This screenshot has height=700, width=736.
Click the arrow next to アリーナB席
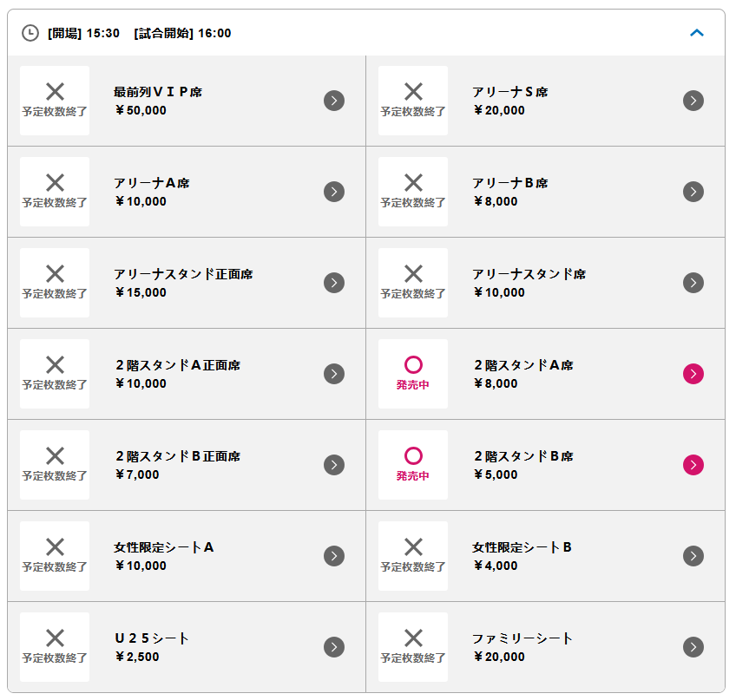tap(693, 192)
